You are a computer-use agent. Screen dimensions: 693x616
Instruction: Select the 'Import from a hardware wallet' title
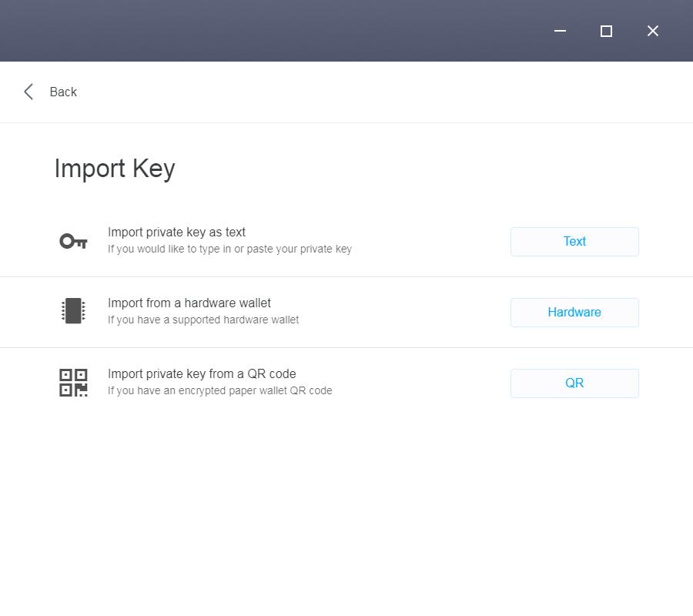pos(189,303)
